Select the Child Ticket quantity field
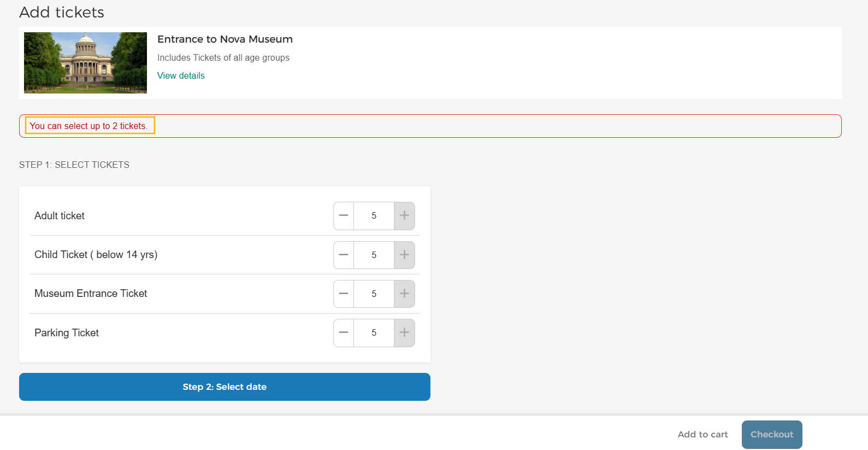 [374, 255]
